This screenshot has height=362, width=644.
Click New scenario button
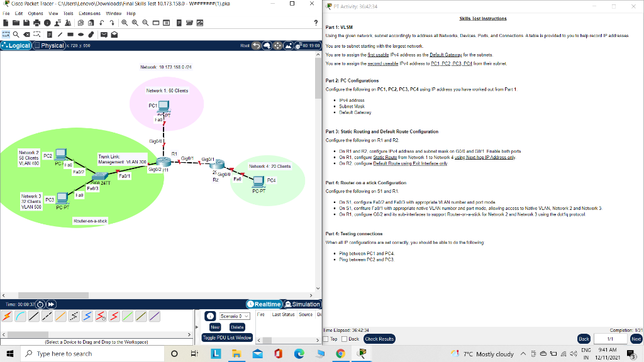click(215, 327)
